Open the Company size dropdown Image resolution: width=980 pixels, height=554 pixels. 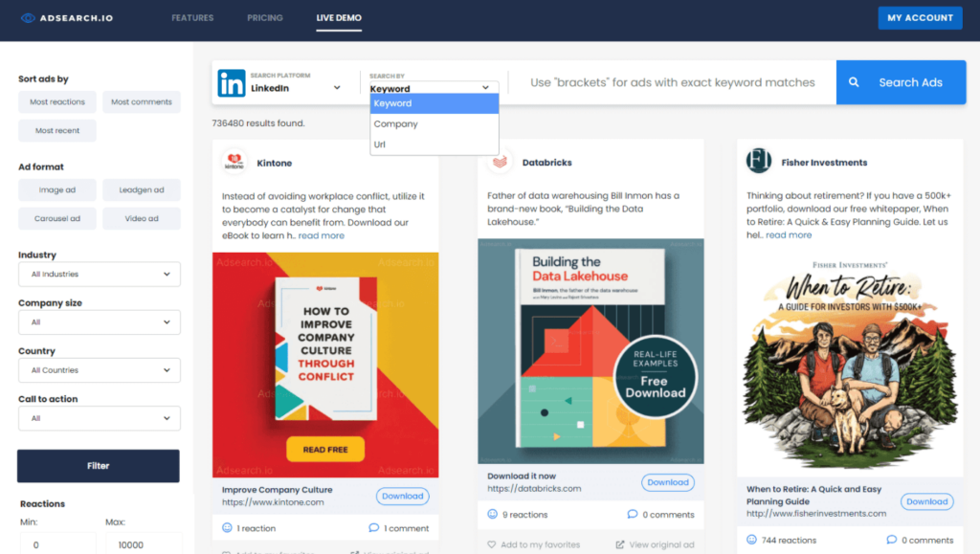point(100,322)
